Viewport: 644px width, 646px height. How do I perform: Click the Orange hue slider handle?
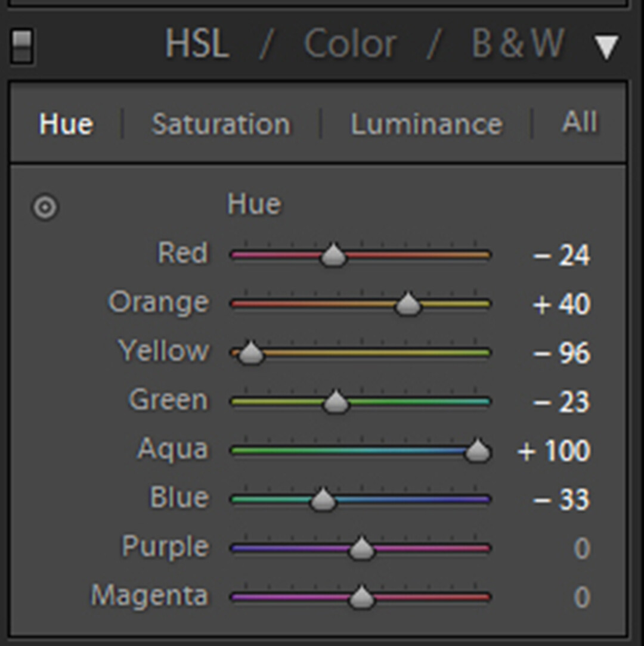(408, 304)
